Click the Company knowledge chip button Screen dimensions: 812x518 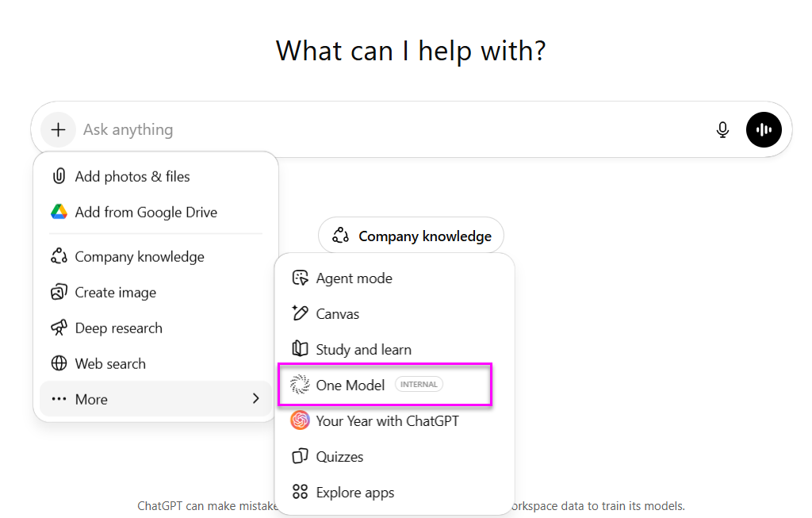pos(411,236)
